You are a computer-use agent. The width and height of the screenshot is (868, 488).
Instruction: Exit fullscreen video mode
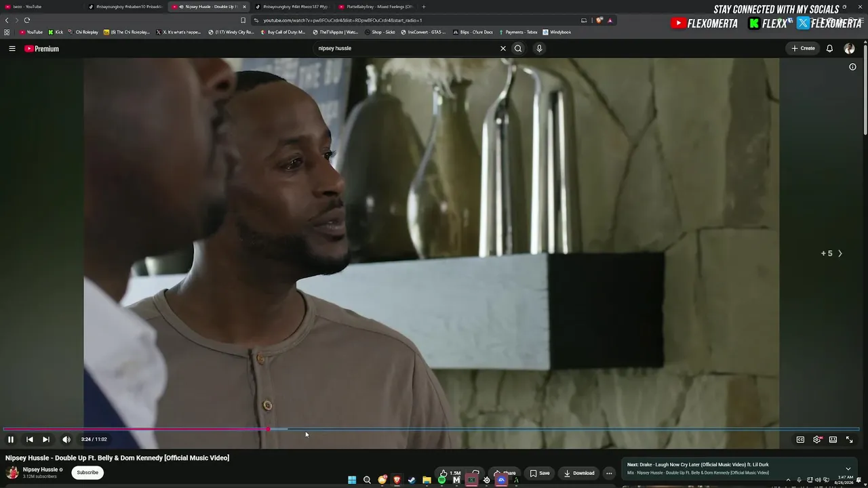[849, 439]
